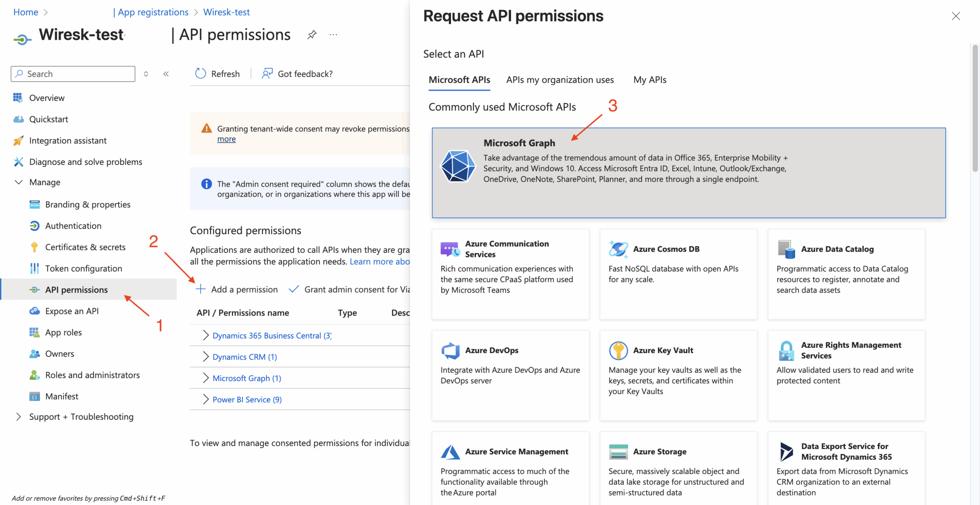Expand Support + Troubleshooting section

(x=18, y=417)
